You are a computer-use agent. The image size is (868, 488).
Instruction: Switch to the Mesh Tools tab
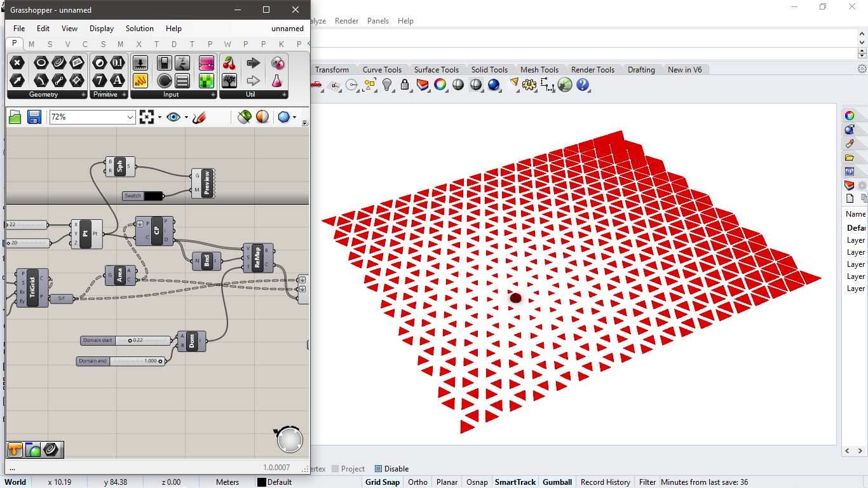pyautogui.click(x=539, y=69)
